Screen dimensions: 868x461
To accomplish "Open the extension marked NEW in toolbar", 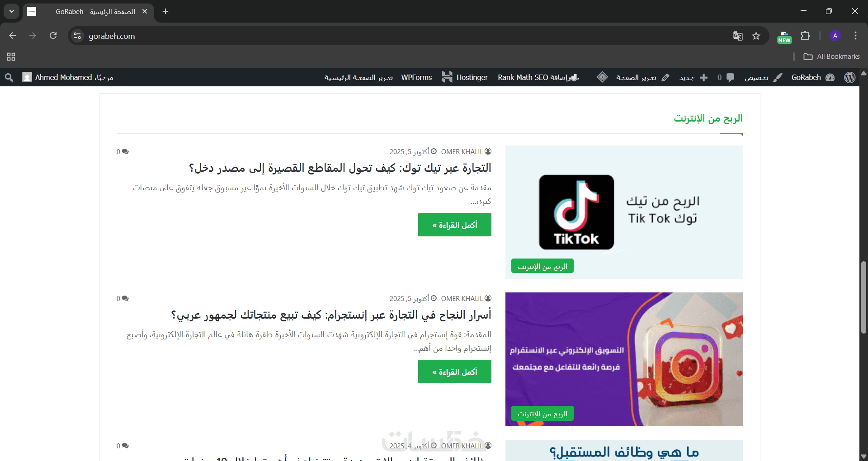I will [x=784, y=36].
